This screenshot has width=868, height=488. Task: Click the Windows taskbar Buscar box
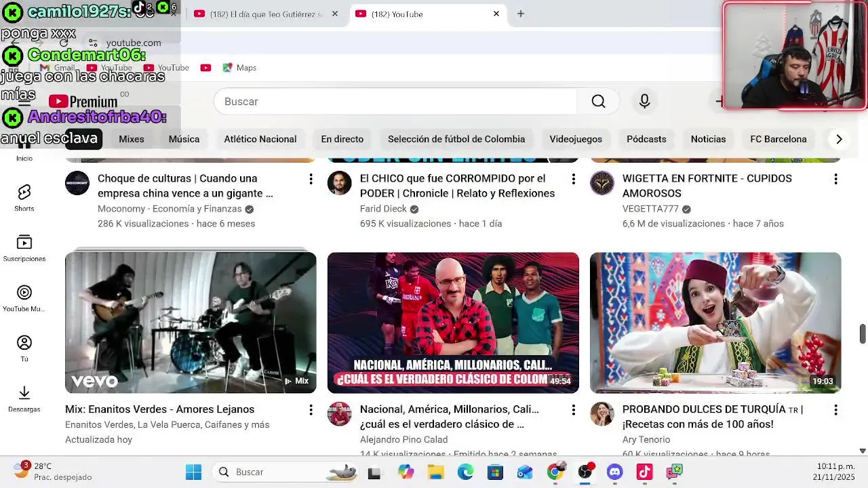point(285,472)
